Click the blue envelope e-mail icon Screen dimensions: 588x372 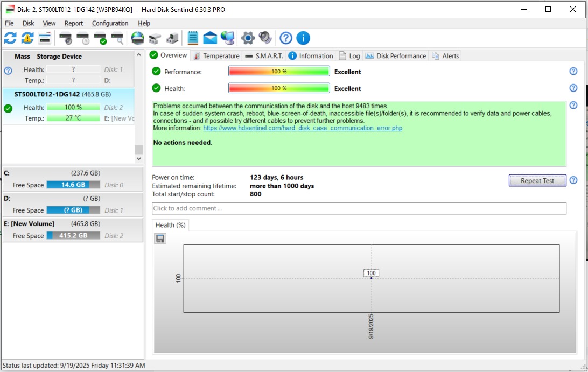pyautogui.click(x=210, y=38)
